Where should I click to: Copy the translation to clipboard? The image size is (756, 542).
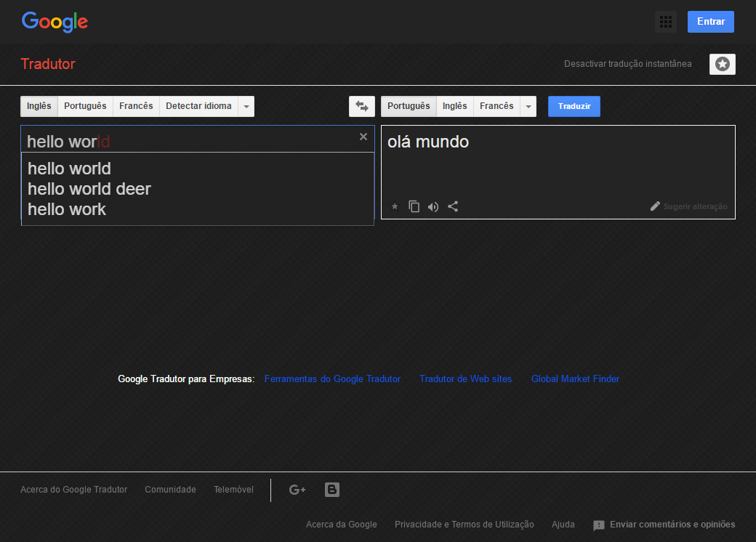414,206
